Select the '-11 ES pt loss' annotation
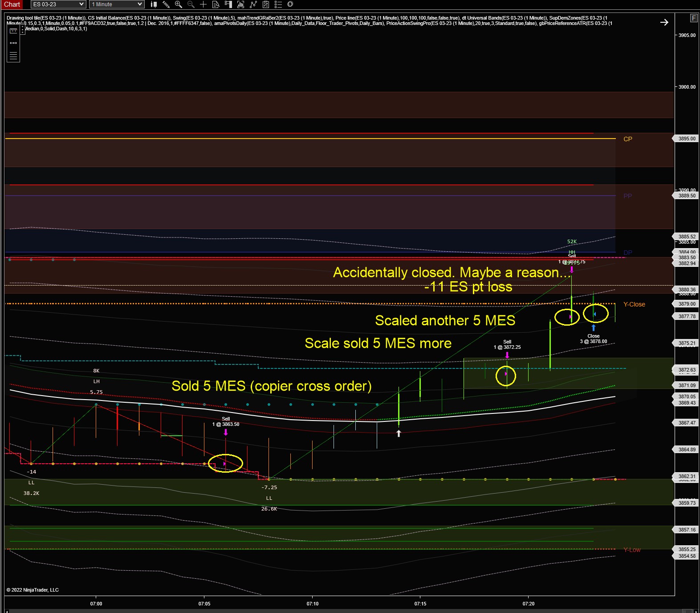Screen dimensions: 700x613 [468, 286]
